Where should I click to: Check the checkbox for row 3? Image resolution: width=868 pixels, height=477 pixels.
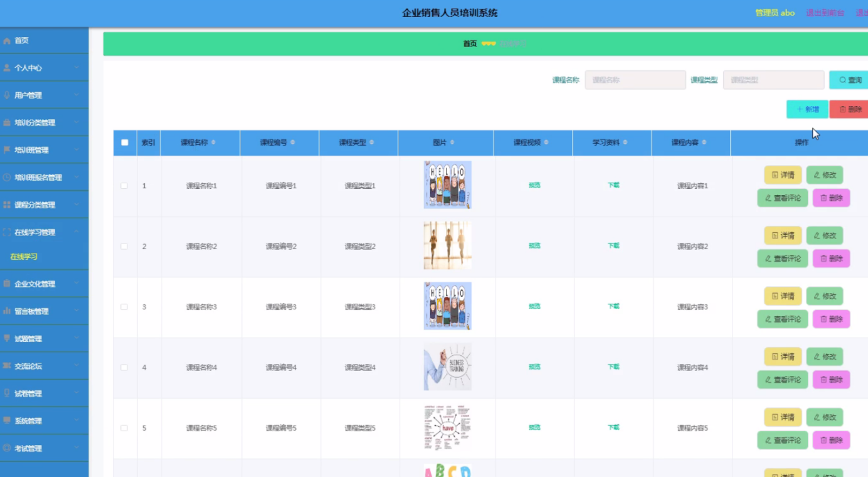point(124,307)
